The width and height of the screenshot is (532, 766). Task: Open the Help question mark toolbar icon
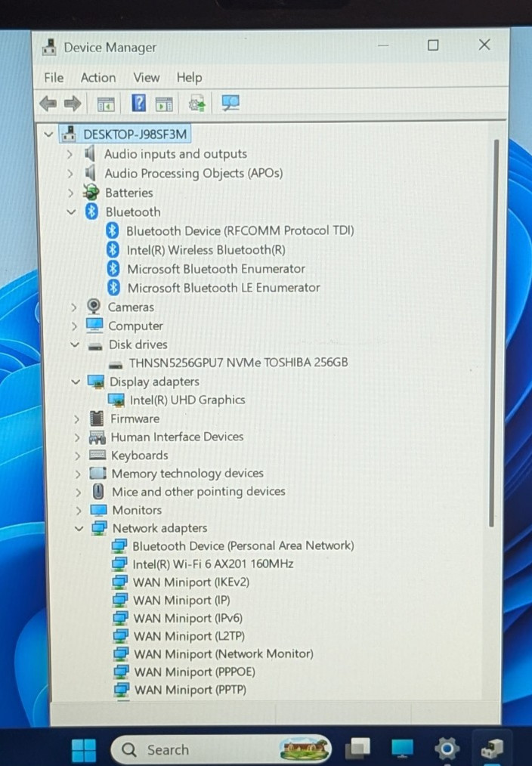(x=139, y=103)
